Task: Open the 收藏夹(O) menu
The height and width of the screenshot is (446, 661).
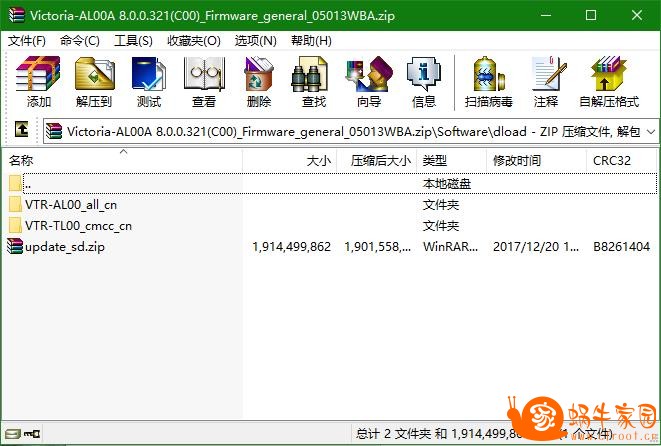Action: [x=194, y=41]
